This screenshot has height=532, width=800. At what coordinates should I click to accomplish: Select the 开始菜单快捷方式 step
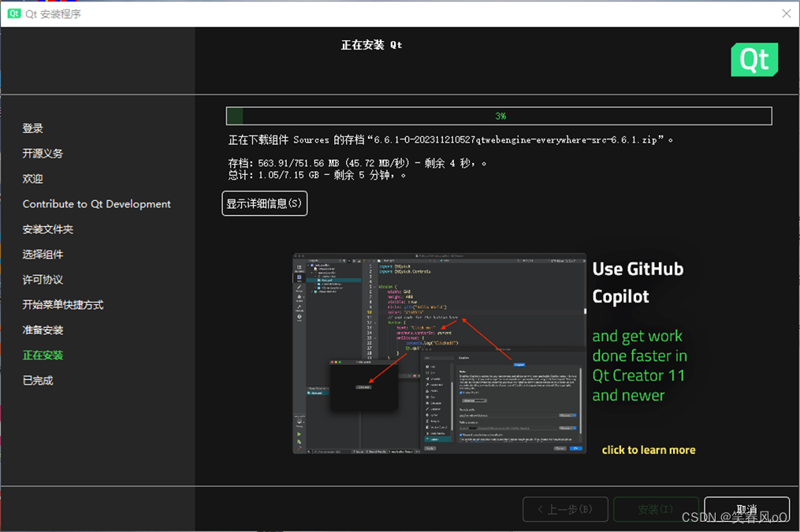[63, 304]
